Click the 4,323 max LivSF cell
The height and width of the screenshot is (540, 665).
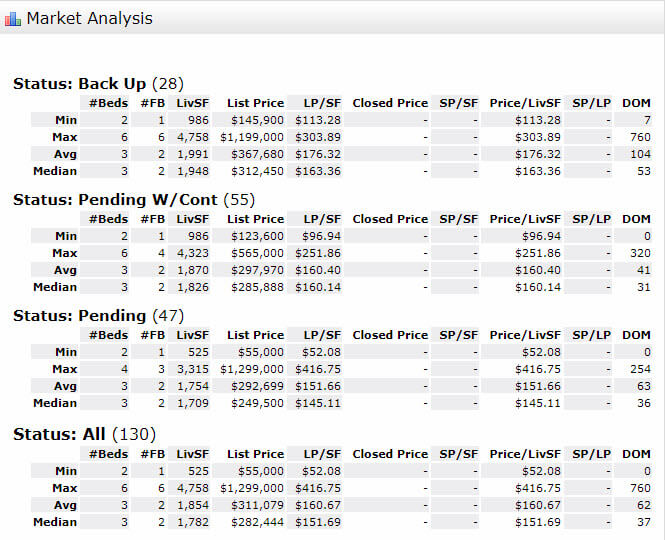pos(192,253)
